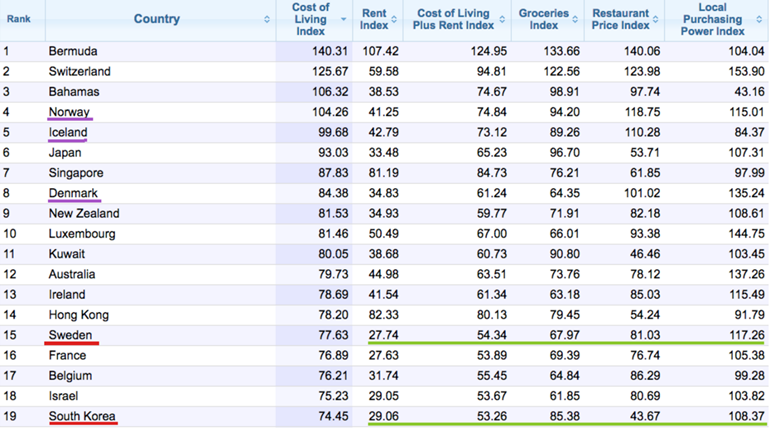
Task: Open the Iceland country link
Action: coord(68,132)
